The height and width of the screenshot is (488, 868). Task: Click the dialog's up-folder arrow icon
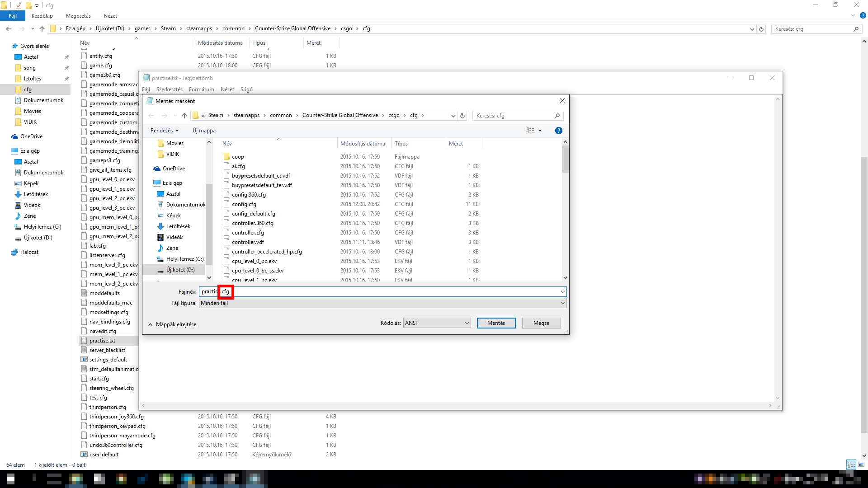point(184,116)
